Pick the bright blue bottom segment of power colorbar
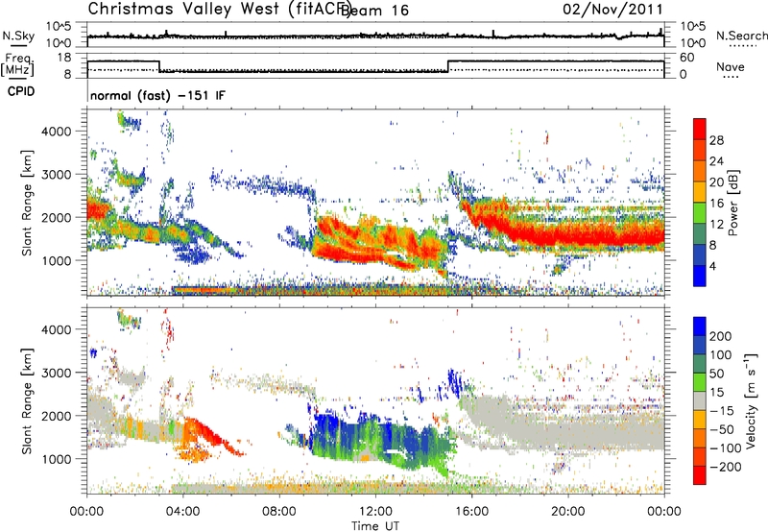768x532 pixels. coord(700,276)
